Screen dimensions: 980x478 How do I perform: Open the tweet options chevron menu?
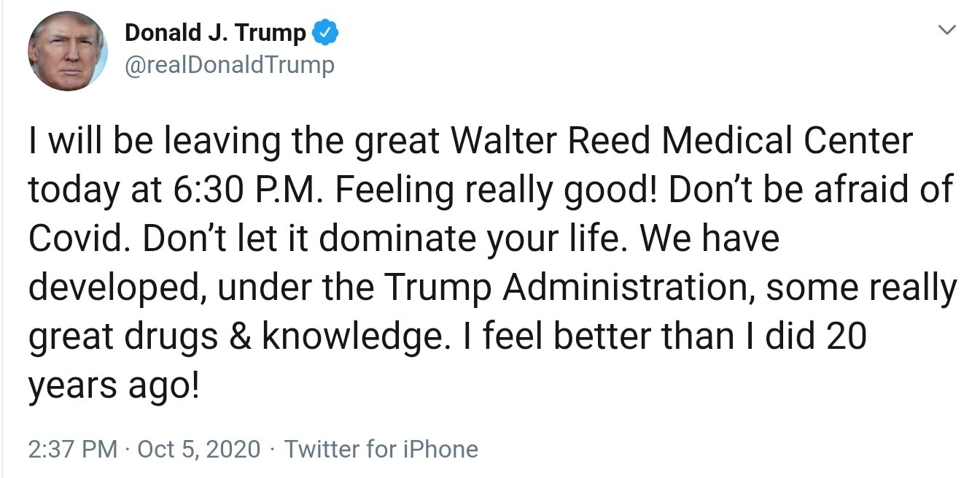(x=946, y=31)
